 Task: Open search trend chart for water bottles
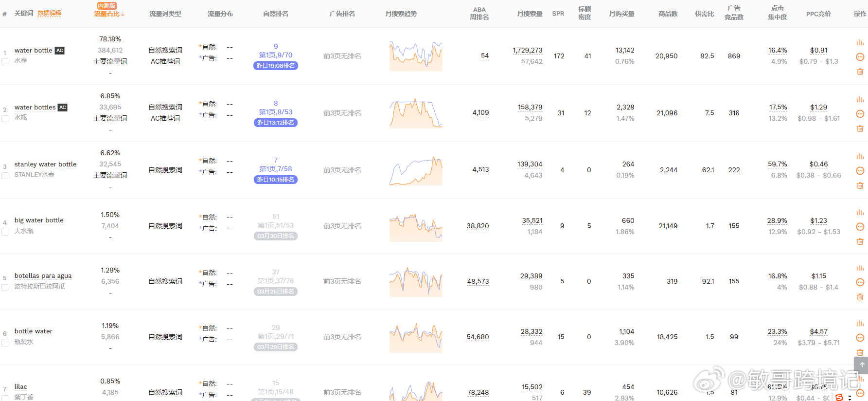(x=416, y=113)
